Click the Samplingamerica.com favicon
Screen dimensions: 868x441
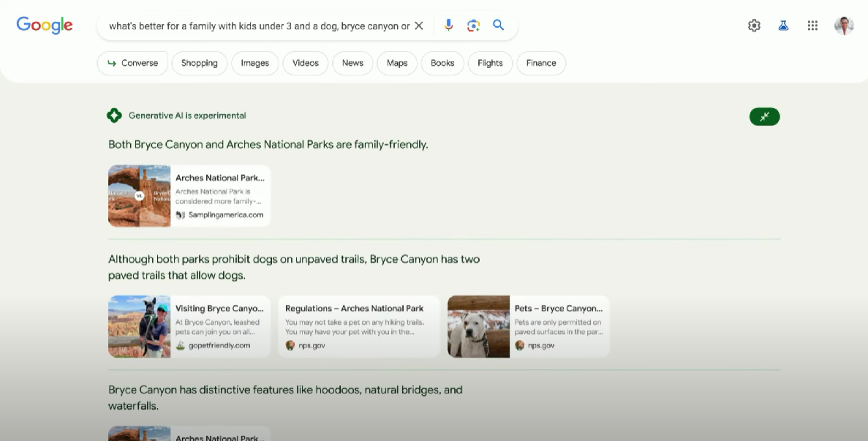pos(181,215)
